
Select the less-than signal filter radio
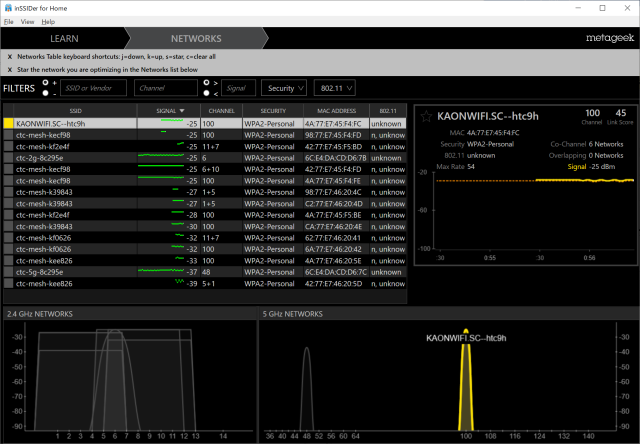point(207,93)
